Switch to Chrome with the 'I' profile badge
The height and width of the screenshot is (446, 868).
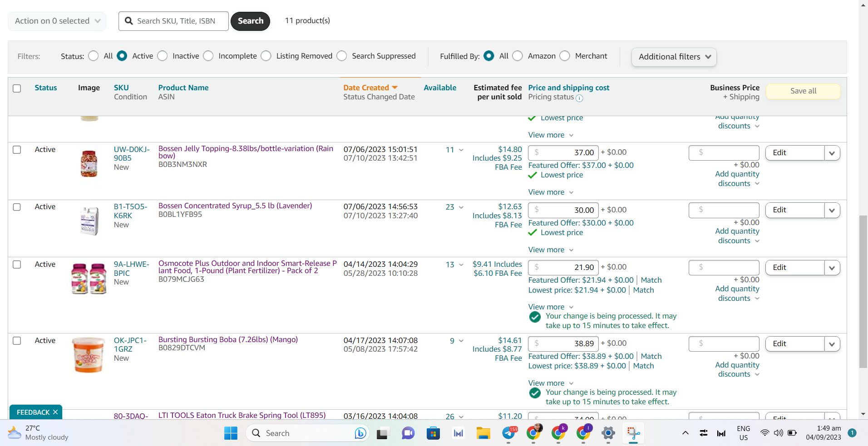tap(584, 433)
